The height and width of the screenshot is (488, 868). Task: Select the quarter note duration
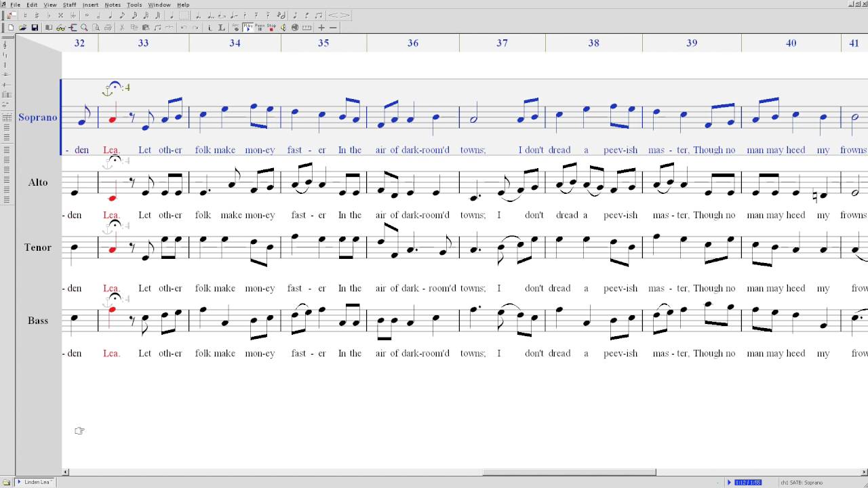click(x=110, y=15)
